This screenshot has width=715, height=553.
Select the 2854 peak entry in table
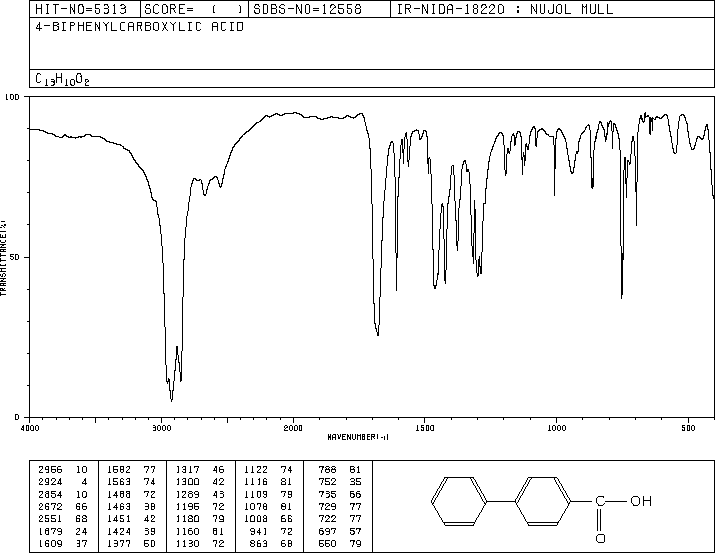pos(63,494)
